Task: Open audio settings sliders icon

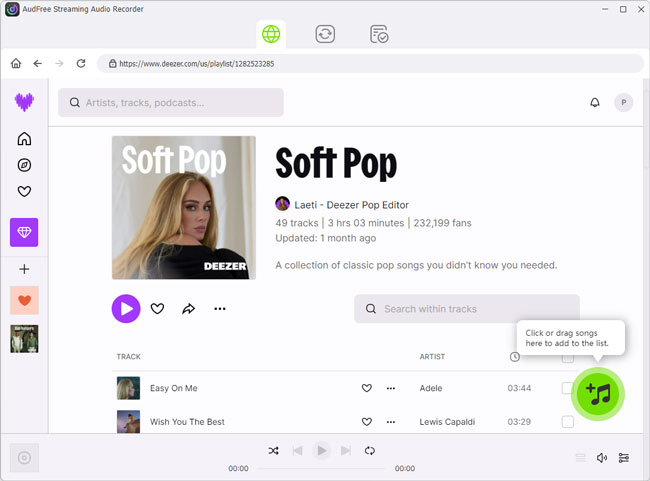Action: (623, 458)
